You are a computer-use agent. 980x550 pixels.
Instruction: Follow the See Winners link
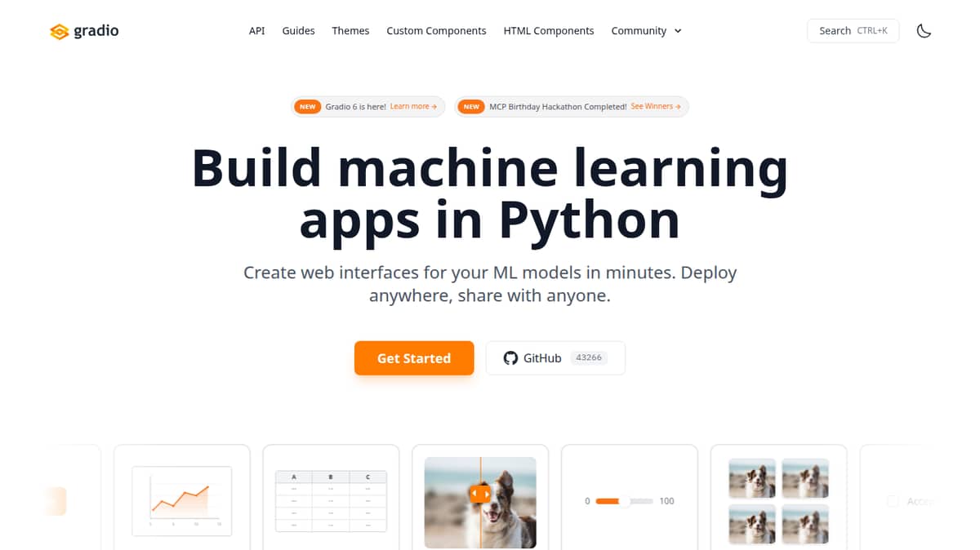pos(656,106)
